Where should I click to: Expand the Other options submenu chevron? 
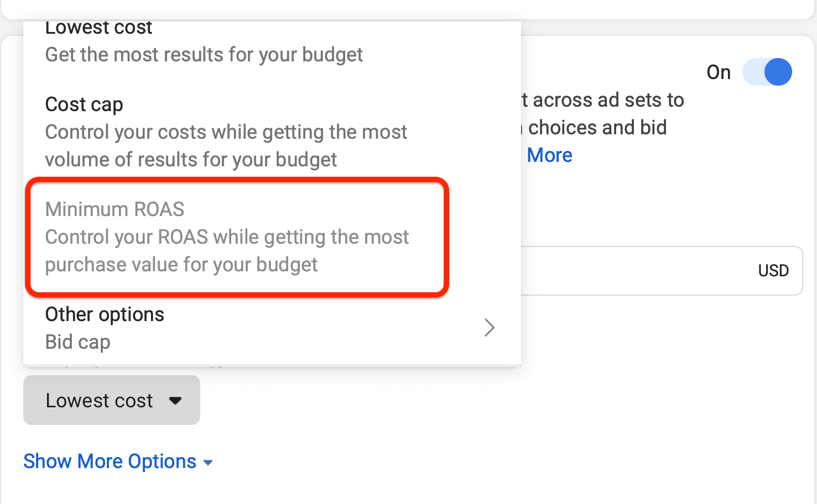tap(489, 327)
